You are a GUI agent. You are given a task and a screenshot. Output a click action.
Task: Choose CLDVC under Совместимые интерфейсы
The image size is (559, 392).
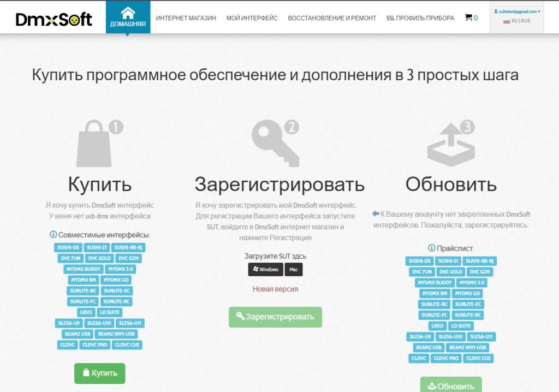tap(67, 345)
